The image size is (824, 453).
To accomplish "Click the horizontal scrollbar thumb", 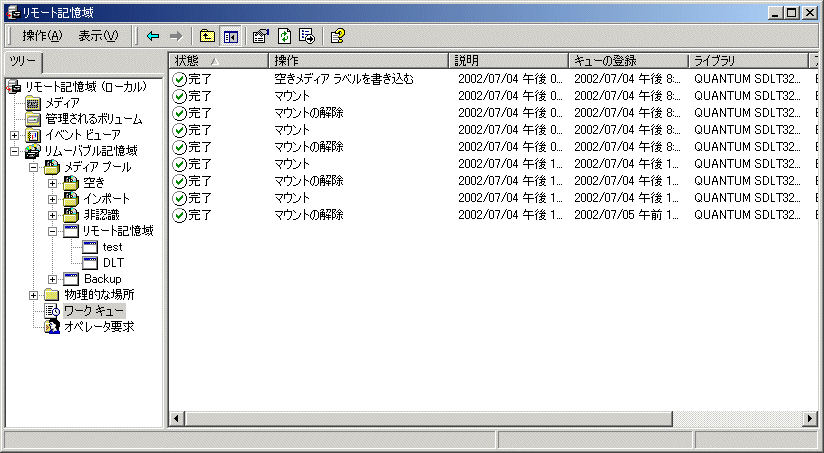I will pyautogui.click(x=428, y=419).
